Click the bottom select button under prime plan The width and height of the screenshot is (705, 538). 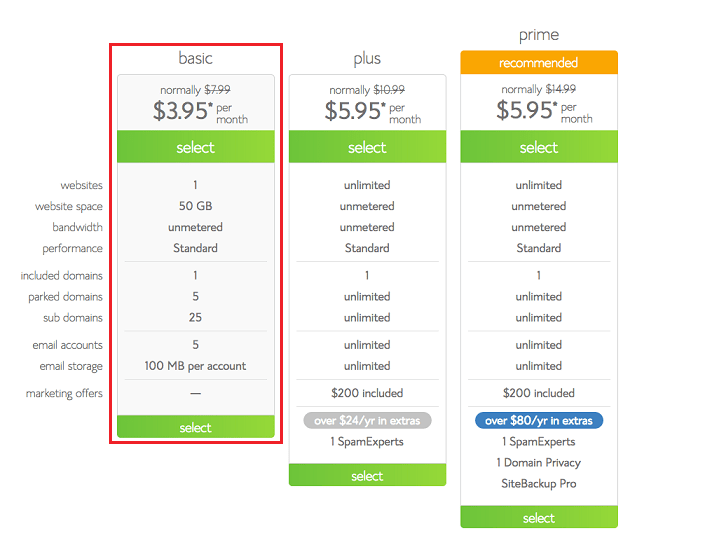point(539,517)
